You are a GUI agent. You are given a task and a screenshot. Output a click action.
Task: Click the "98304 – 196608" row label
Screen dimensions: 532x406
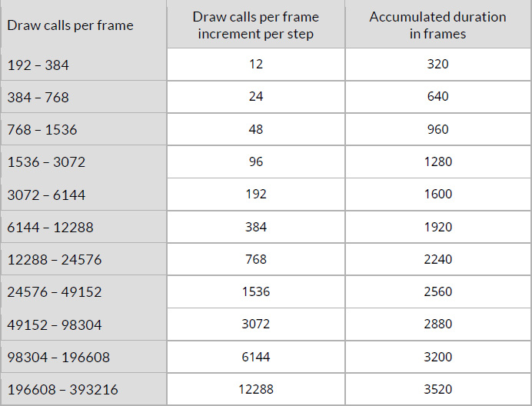click(58, 358)
